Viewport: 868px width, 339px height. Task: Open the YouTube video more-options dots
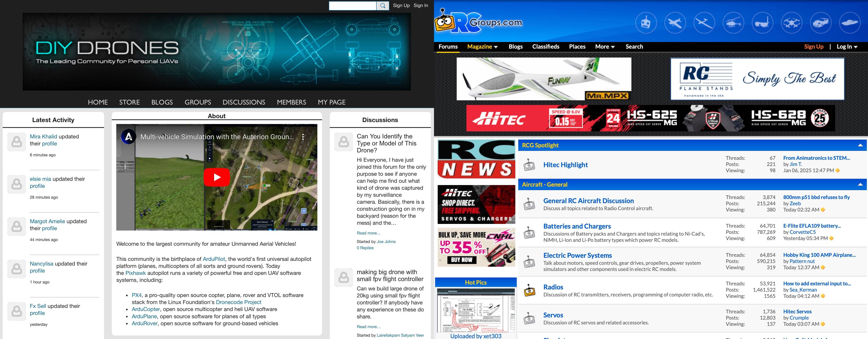(303, 137)
